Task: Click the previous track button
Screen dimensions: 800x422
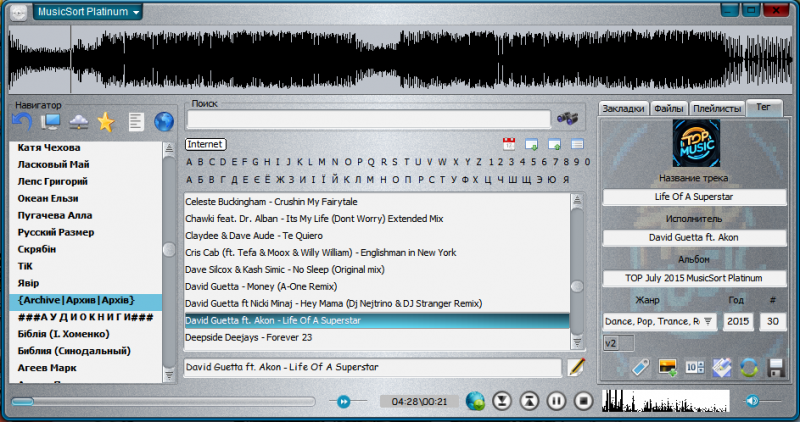Action: click(x=529, y=401)
